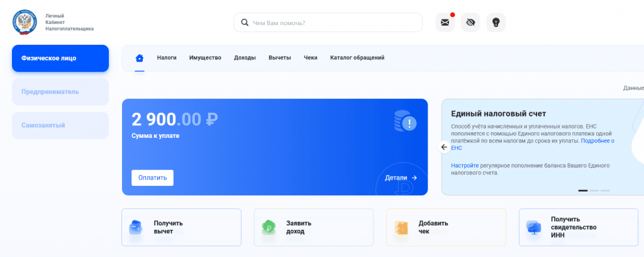Screen dimensions: 644x257
Task: Click the search magnifier icon
Action: pyautogui.click(x=244, y=23)
